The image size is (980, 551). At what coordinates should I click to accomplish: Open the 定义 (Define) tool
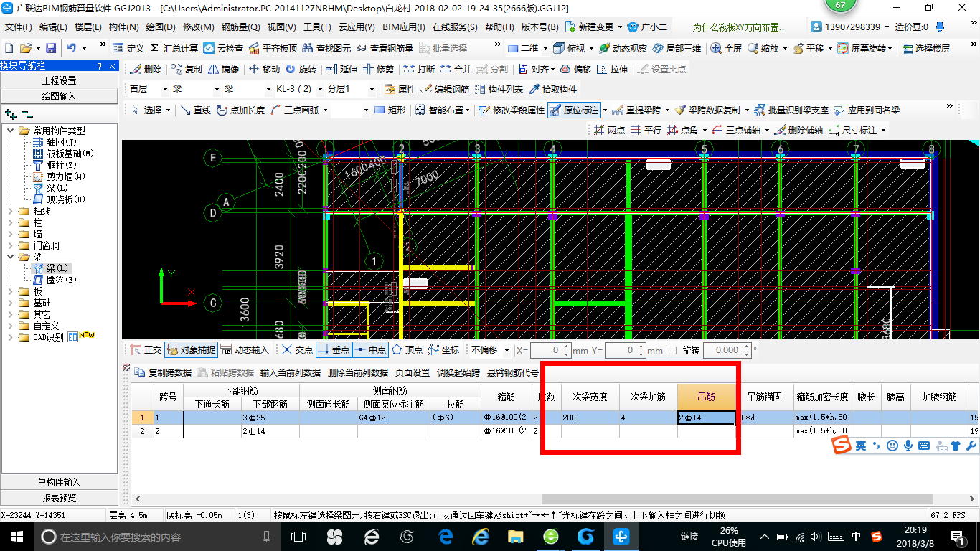tap(129, 48)
